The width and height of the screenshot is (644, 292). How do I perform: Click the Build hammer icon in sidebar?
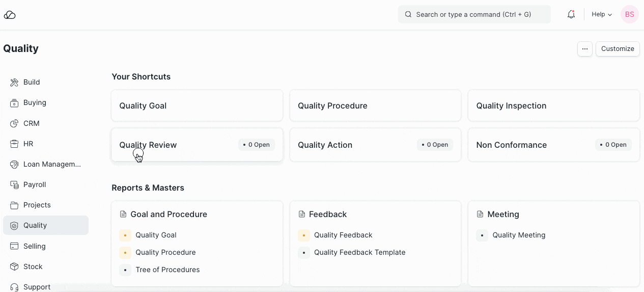[14, 83]
